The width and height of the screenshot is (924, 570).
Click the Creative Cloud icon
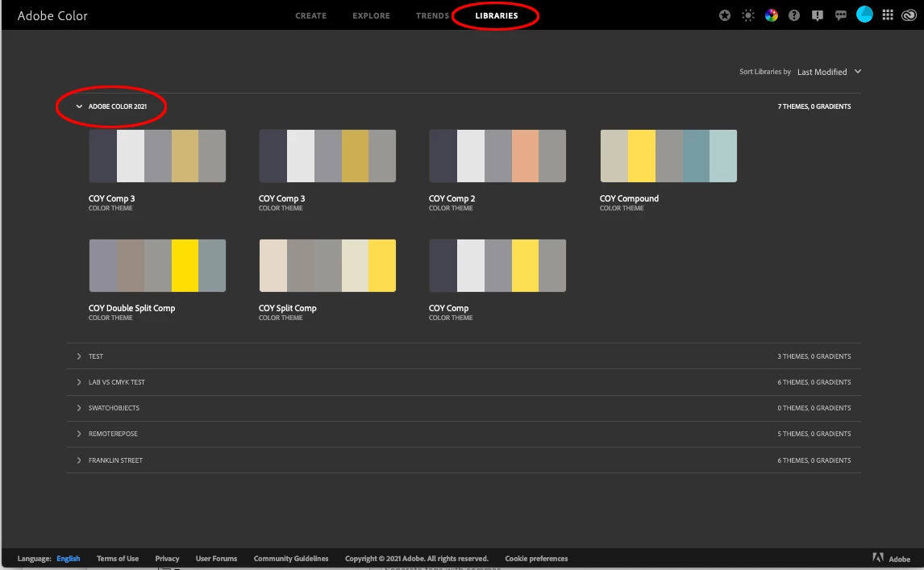tap(909, 16)
